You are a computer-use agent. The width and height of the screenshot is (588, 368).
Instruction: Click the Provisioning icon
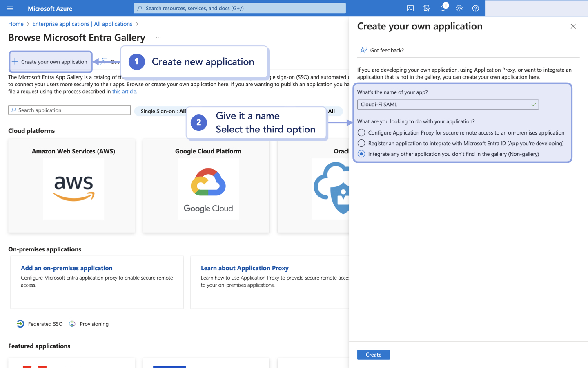72,323
